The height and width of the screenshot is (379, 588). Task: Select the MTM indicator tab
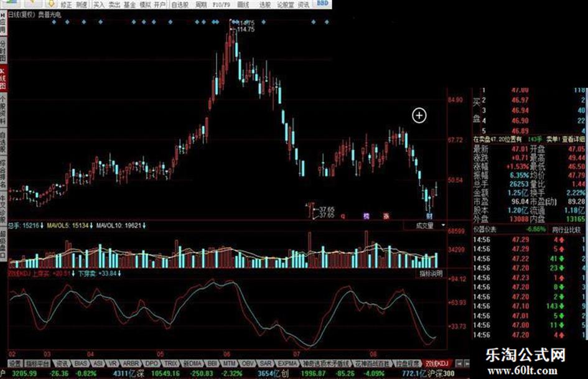pyautogui.click(x=229, y=363)
